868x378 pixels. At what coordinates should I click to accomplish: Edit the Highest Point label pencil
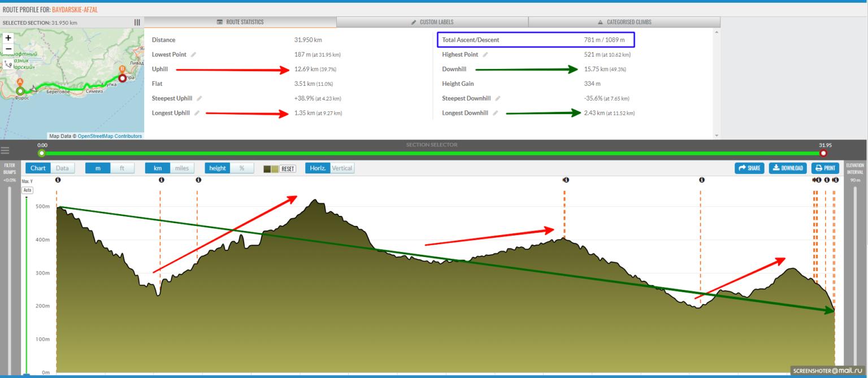pos(485,55)
